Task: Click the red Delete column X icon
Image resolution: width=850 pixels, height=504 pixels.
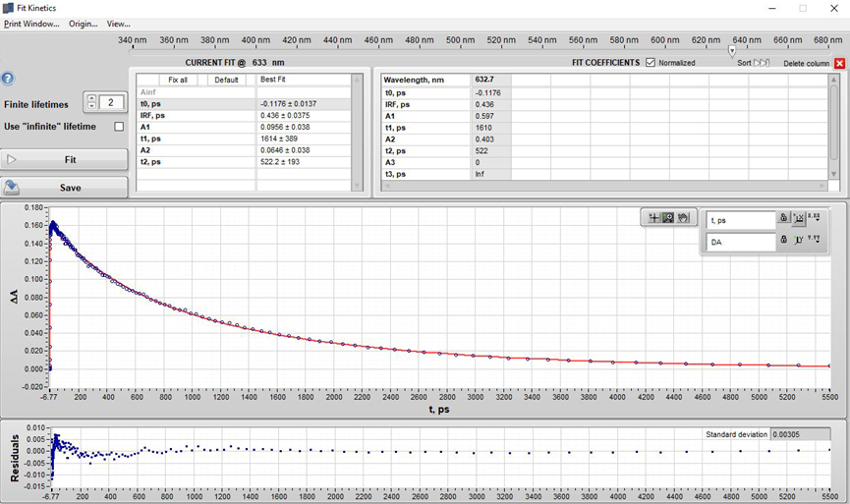Action: click(840, 64)
